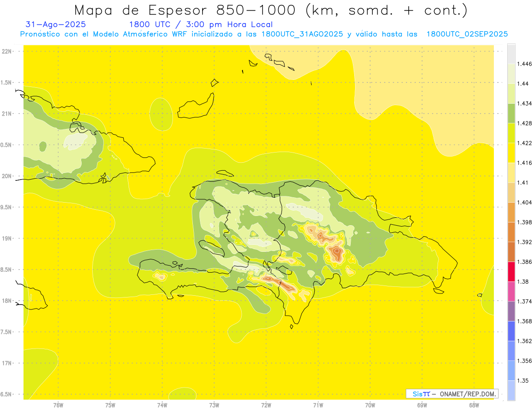Click the '73W' longitude label
This screenshot has width=532, height=411.
point(214,405)
